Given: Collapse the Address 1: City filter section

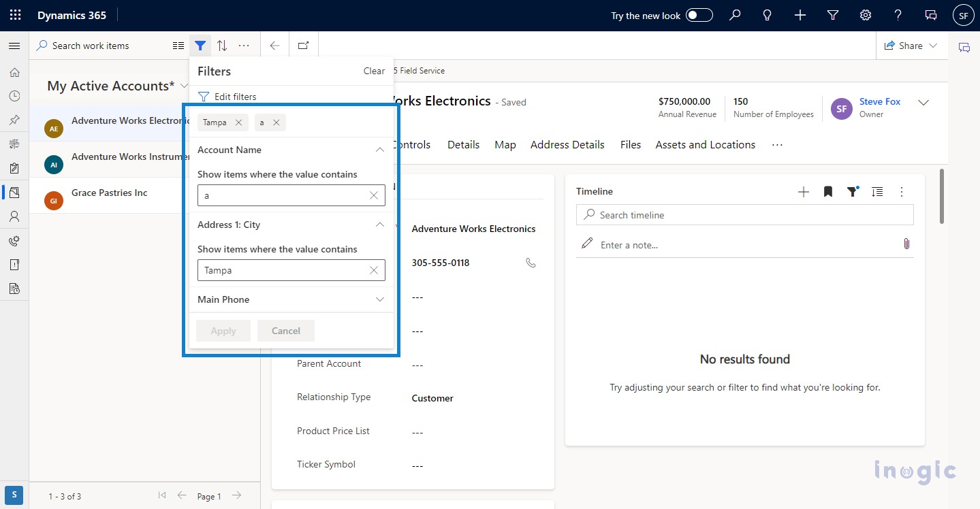Looking at the screenshot, I should [380, 225].
